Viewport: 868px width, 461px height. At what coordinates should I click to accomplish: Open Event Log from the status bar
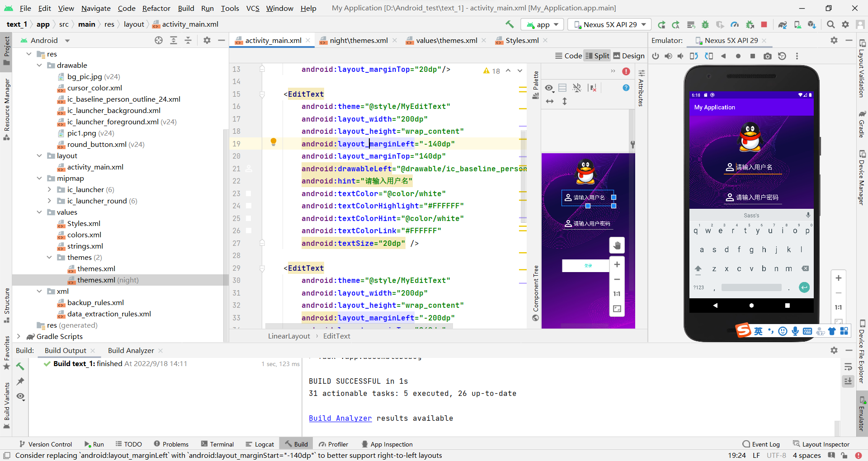point(765,444)
